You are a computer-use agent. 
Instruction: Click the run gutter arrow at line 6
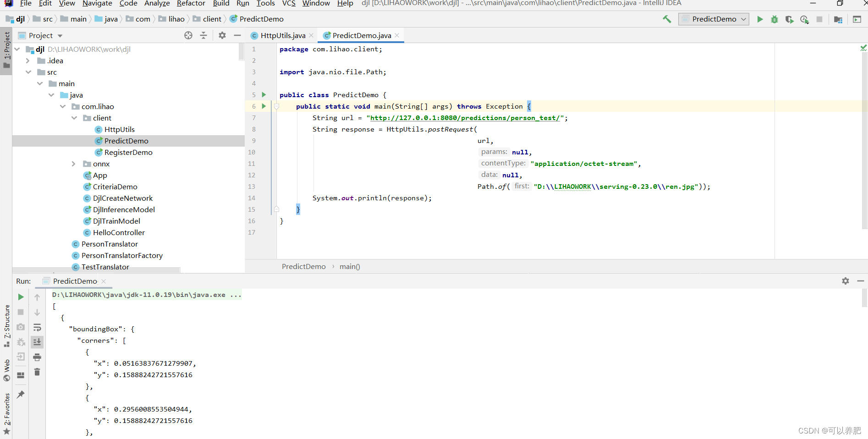pyautogui.click(x=264, y=106)
